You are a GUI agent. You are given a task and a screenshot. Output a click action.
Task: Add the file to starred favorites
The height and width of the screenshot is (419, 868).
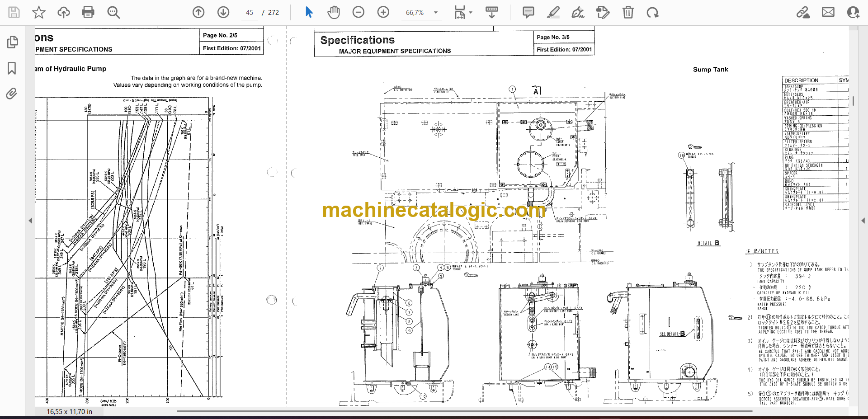[x=39, y=12]
